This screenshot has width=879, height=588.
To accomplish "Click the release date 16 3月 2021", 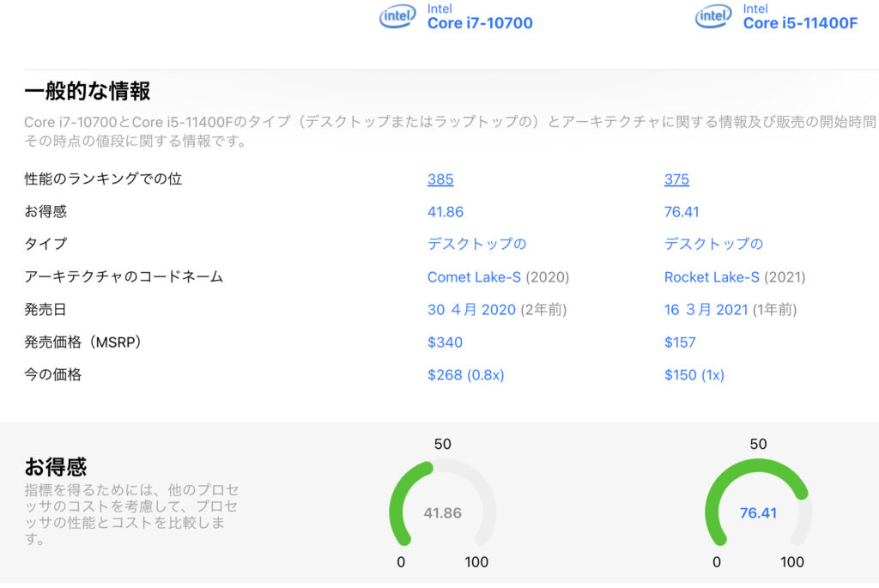I will [x=706, y=309].
